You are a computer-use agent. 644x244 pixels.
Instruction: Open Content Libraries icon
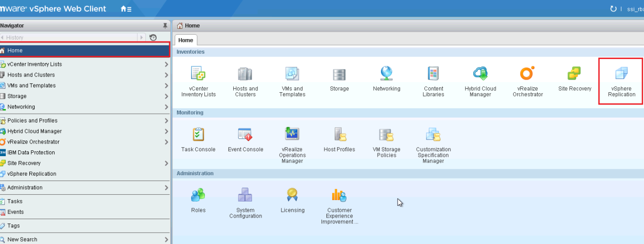pos(433,74)
